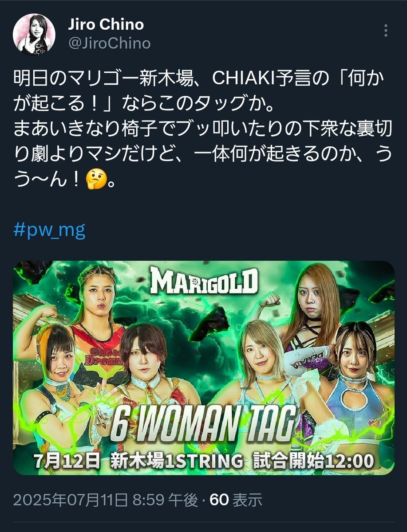Click the 6 WOMAN TAG title text
Image resolution: width=407 pixels, height=532 pixels.
point(204,425)
